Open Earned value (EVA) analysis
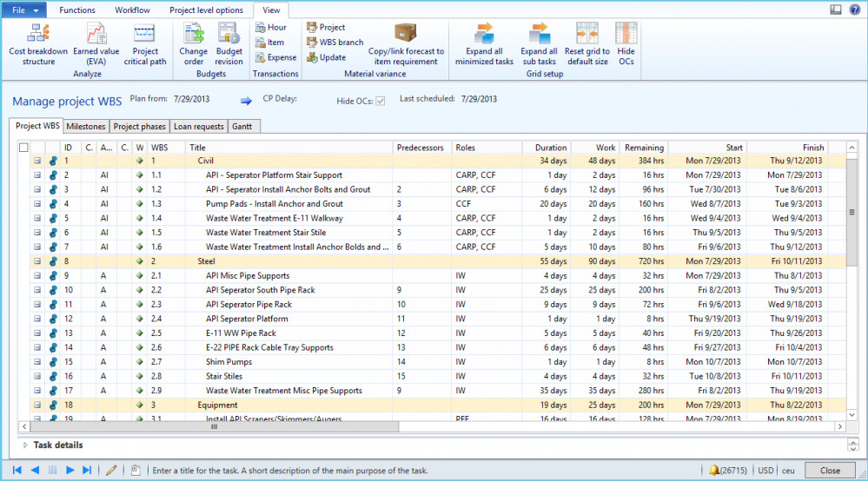The height and width of the screenshot is (481, 868). (96, 44)
